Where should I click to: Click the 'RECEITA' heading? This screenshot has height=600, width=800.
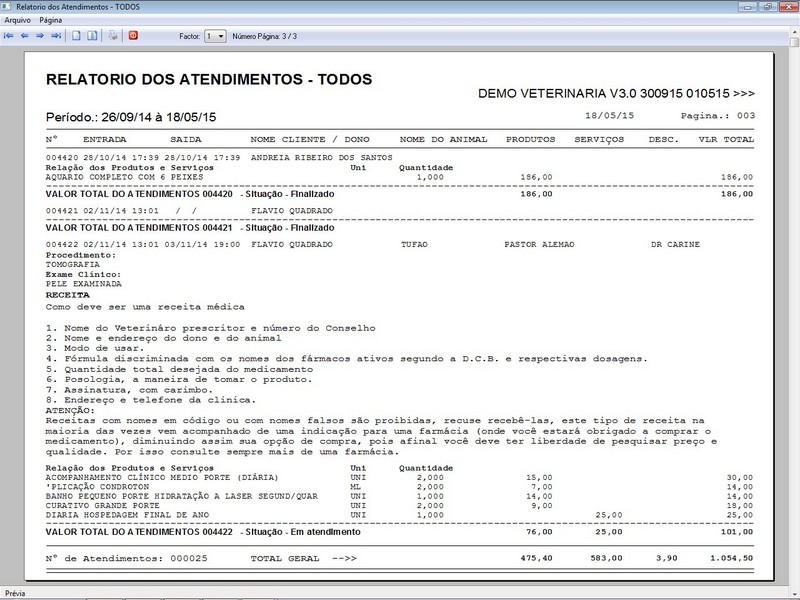coord(67,295)
